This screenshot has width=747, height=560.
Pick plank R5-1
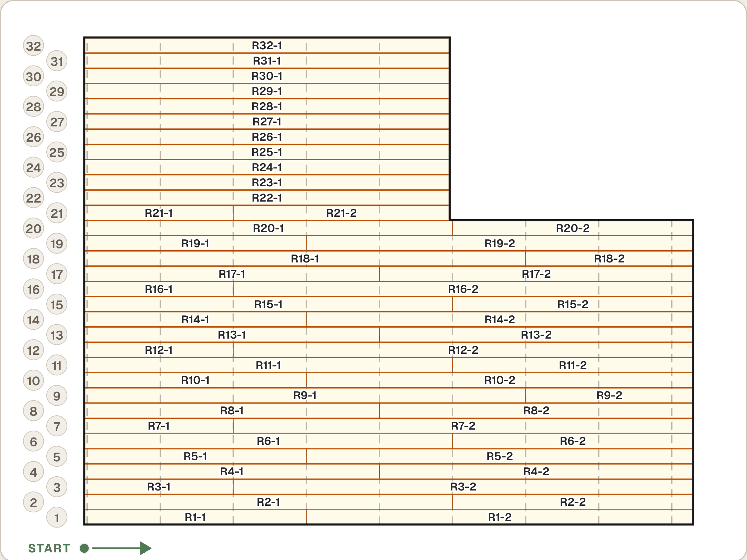point(196,456)
